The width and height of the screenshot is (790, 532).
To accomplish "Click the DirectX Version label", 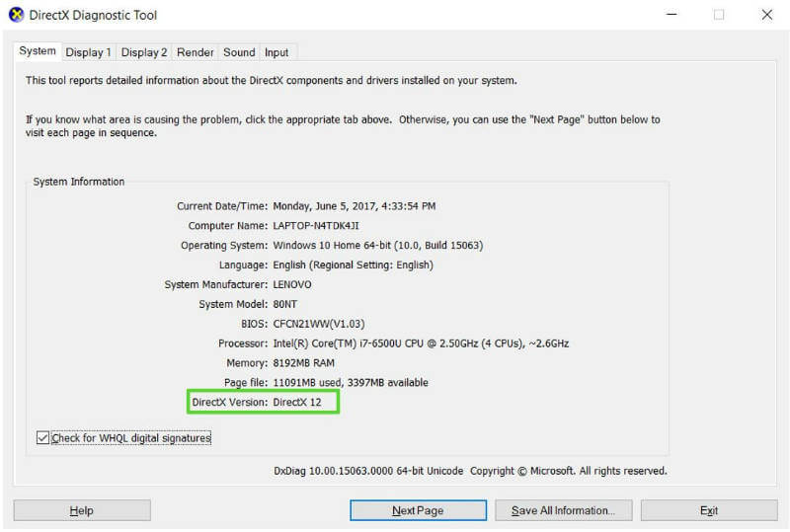I will click(230, 402).
